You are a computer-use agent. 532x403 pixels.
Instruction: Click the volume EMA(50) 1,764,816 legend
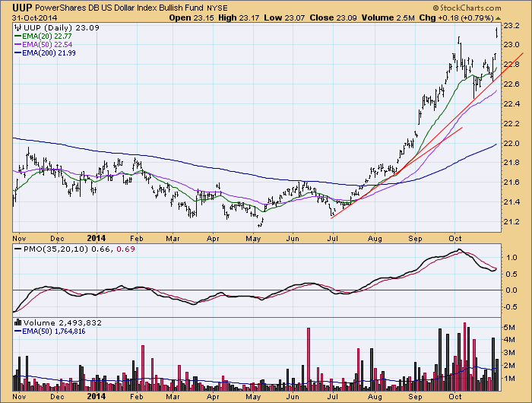[x=49, y=332]
